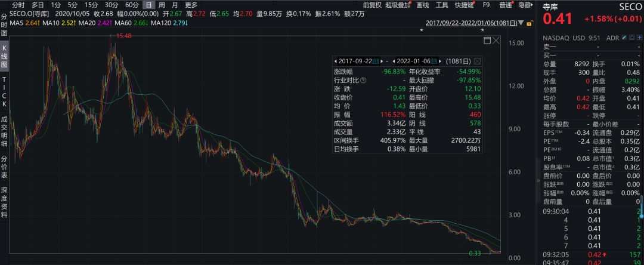644x265 pixels.
Task: Open the 超级叠加 overlay menu
Action: point(398,5)
